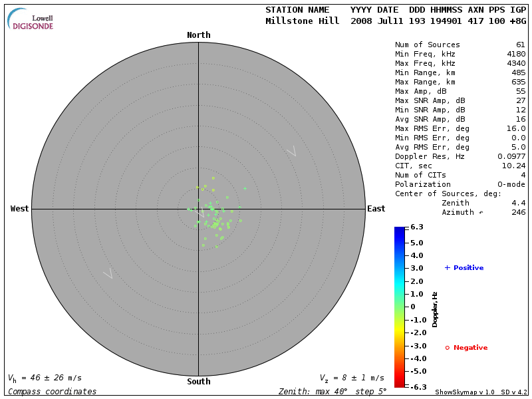Click the V-shaped marker in the southwest quadrant
The height and width of the screenshot is (399, 532).
point(108,273)
